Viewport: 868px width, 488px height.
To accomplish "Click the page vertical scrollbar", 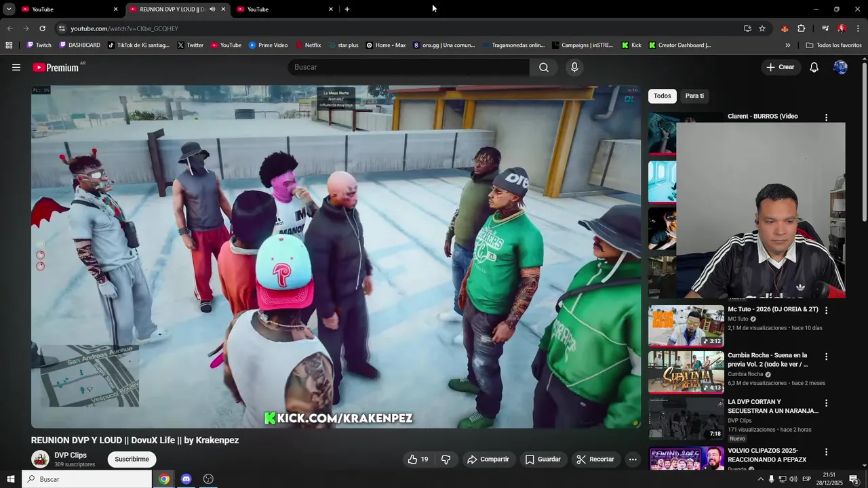I will pos(864,142).
